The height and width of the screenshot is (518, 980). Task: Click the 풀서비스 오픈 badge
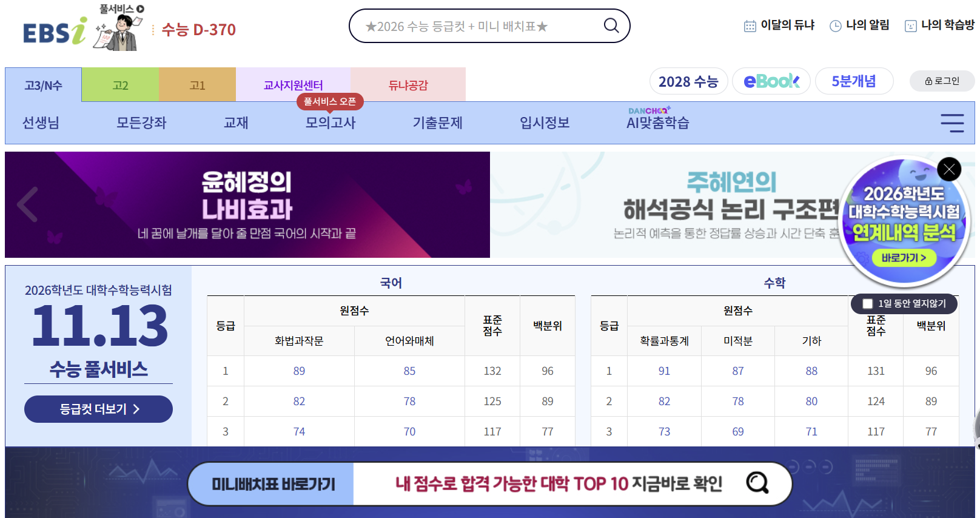[x=330, y=101]
